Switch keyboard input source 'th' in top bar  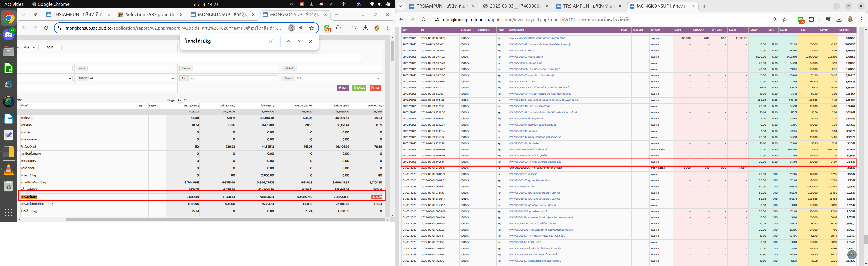tap(359, 4)
